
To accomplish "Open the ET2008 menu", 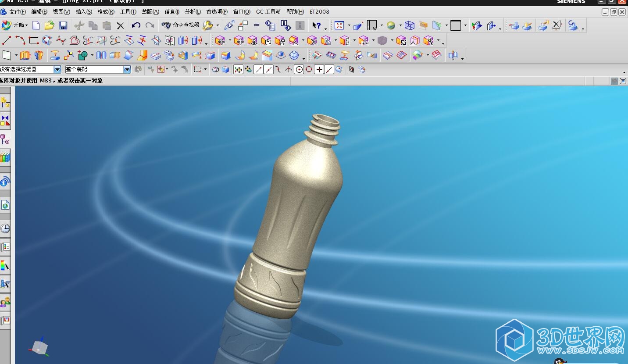I will coord(319,12).
